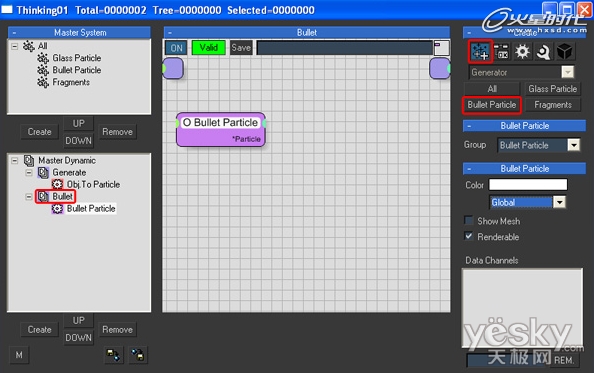The image size is (594, 373).
Task: Choose the Fragments generator button
Action: point(552,105)
